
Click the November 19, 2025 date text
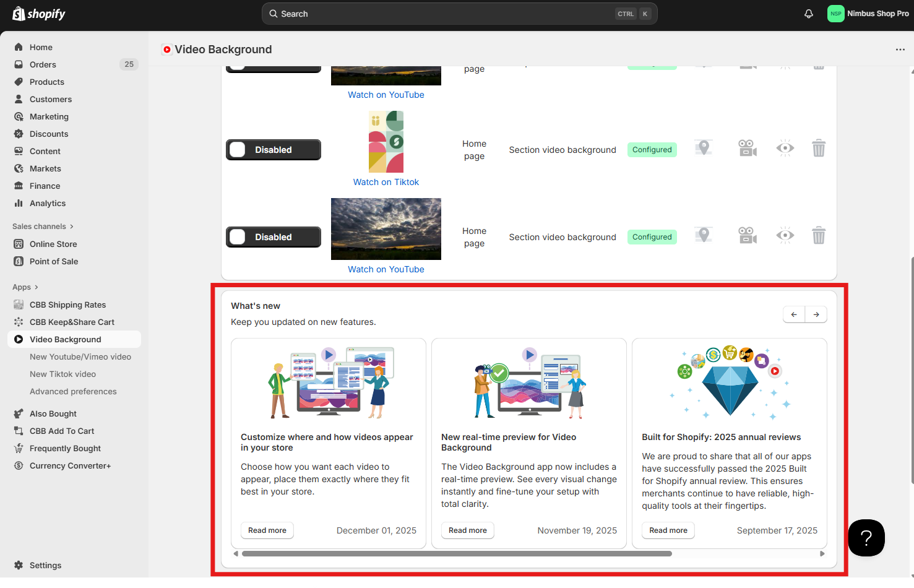pos(577,530)
